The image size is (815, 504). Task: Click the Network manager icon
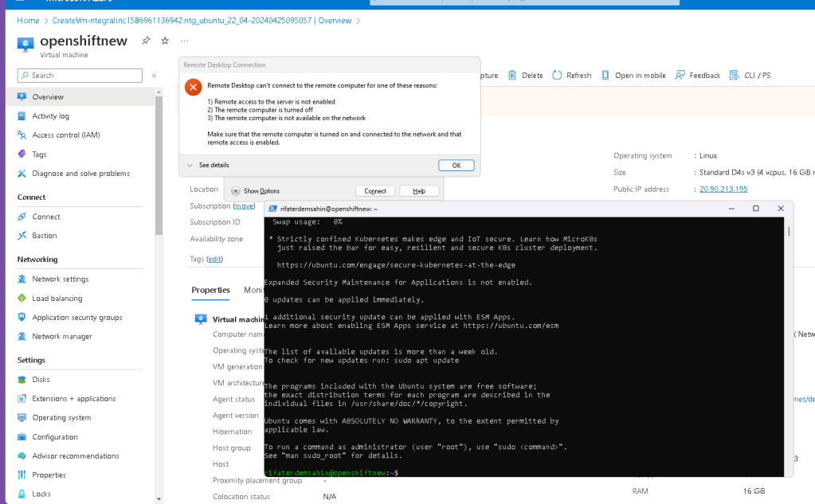tap(22, 336)
